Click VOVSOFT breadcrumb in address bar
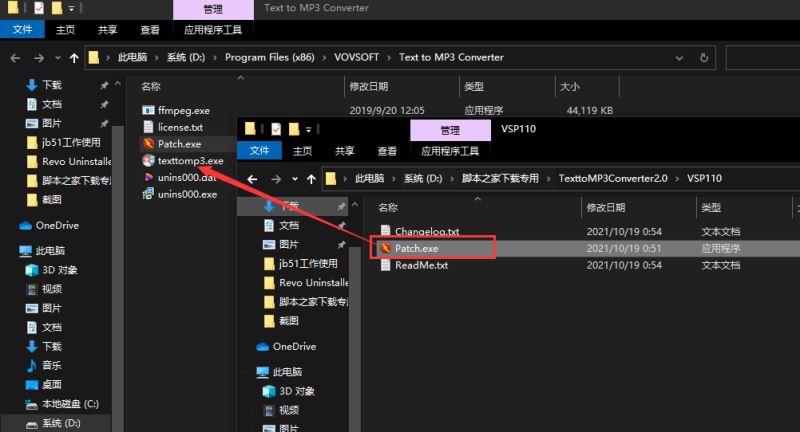This screenshot has width=800, height=432. [x=357, y=57]
